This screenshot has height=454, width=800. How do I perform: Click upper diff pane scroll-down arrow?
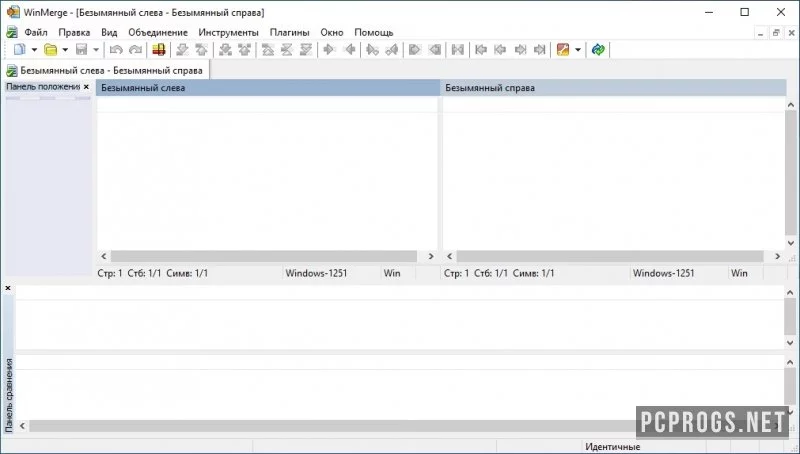[x=790, y=343]
